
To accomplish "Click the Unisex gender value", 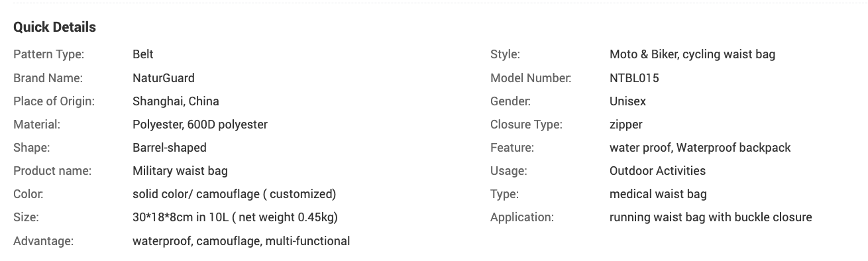I will 627,101.
